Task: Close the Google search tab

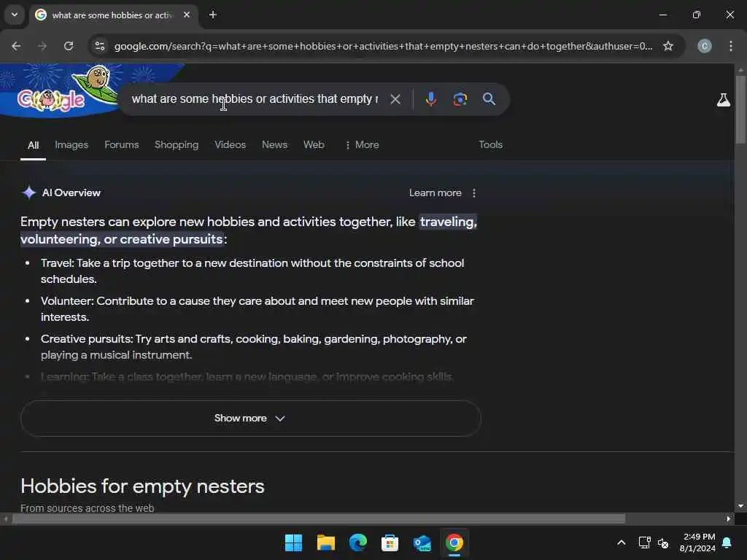Action: pyautogui.click(x=187, y=15)
